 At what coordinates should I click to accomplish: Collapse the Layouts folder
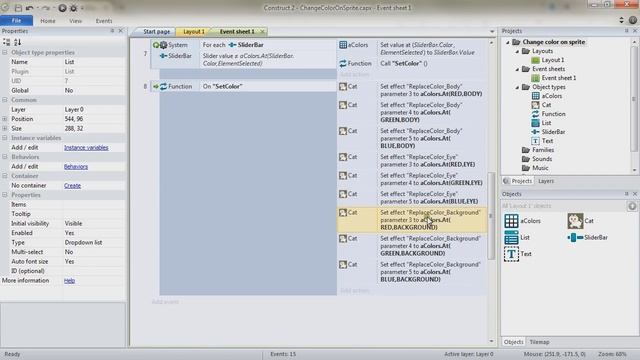[x=517, y=51]
